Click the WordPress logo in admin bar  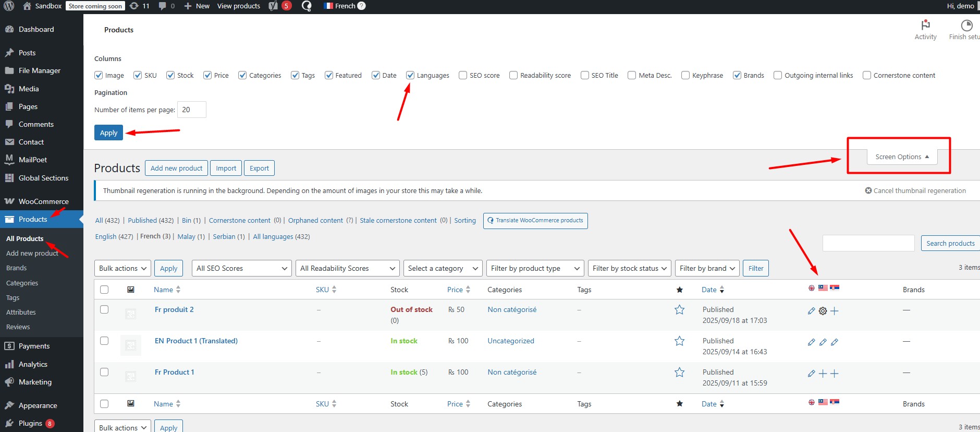9,6
